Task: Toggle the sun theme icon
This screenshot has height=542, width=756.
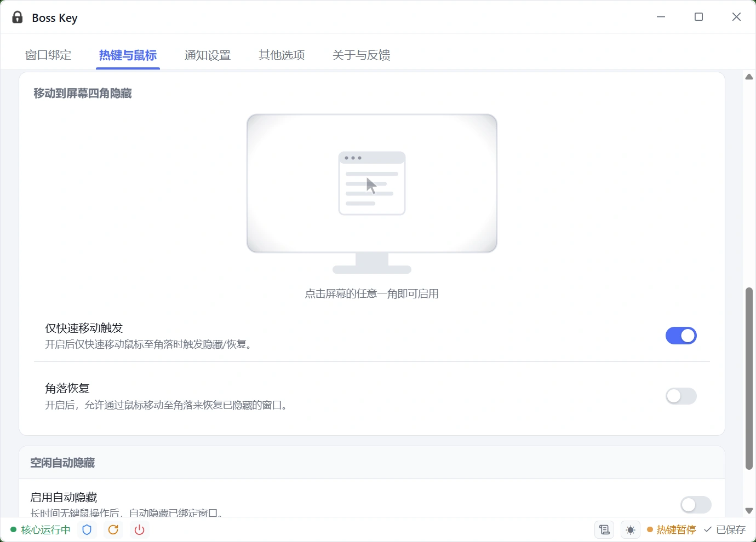Action: (631, 529)
